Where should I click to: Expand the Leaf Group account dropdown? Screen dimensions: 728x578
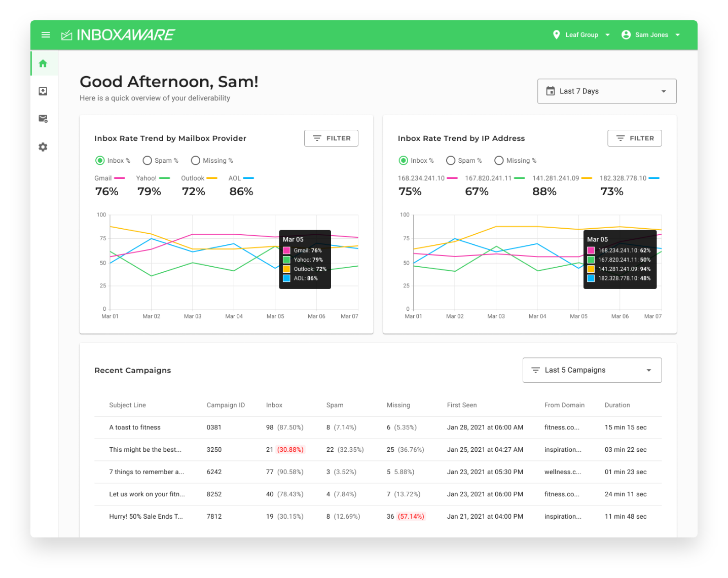607,35
